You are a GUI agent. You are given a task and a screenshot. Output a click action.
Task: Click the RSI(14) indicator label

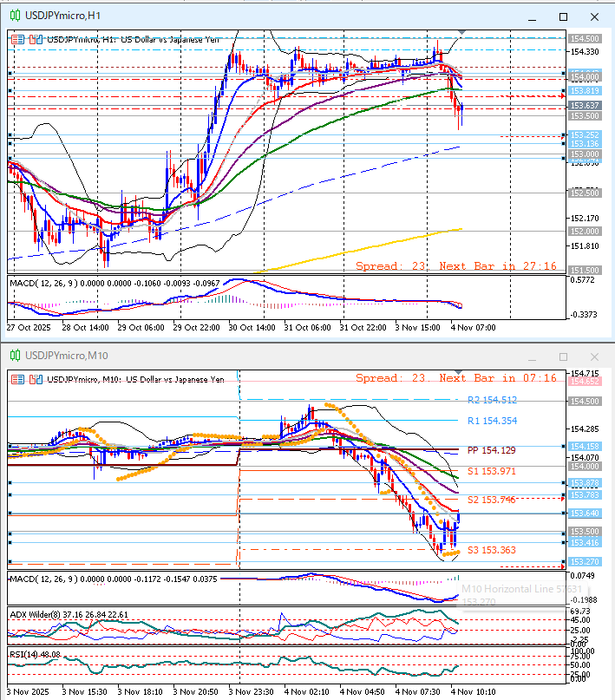point(34,653)
